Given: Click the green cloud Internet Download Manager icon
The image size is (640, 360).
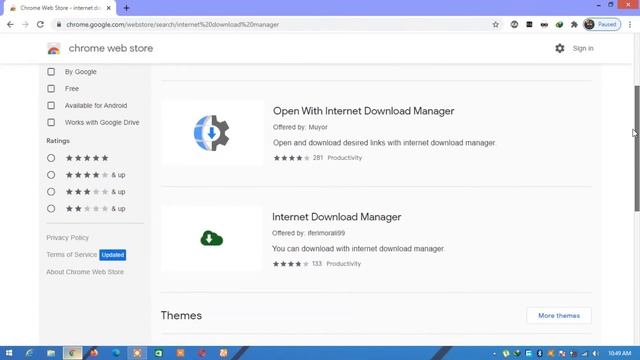Looking at the screenshot, I should coord(211,238).
